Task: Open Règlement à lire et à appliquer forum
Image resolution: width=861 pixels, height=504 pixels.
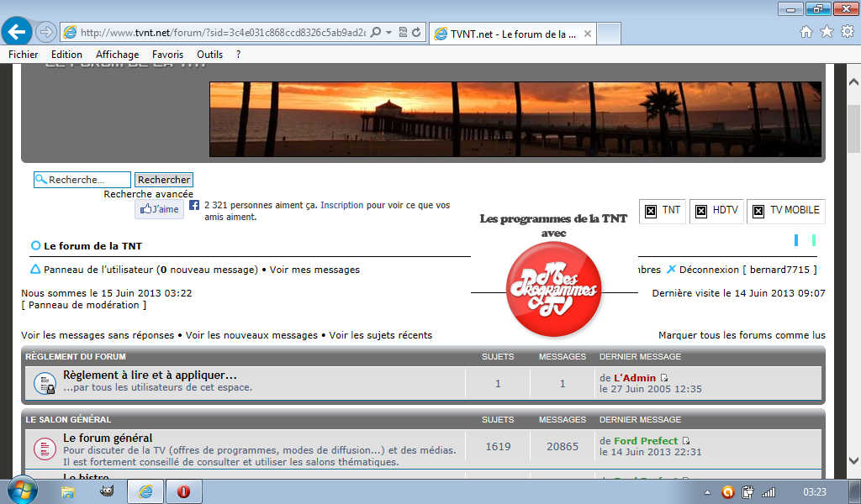Action: (150, 375)
